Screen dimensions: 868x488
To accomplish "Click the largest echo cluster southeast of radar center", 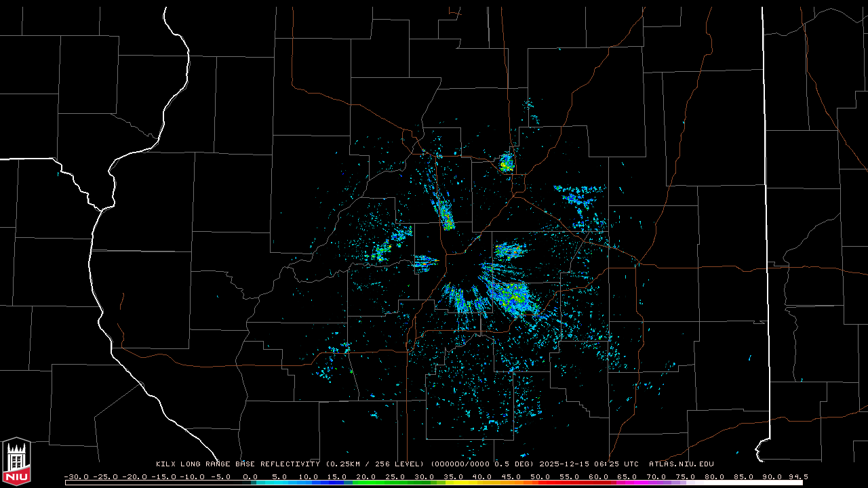I will point(512,298).
